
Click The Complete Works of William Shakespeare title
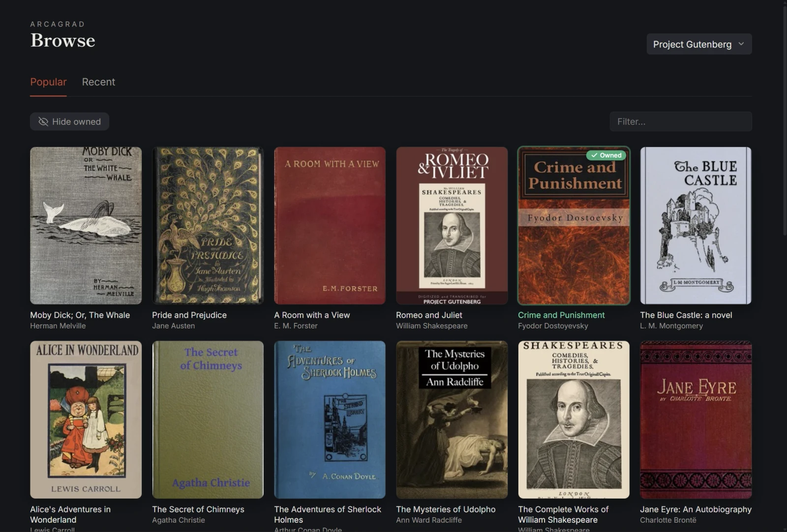[x=563, y=514]
